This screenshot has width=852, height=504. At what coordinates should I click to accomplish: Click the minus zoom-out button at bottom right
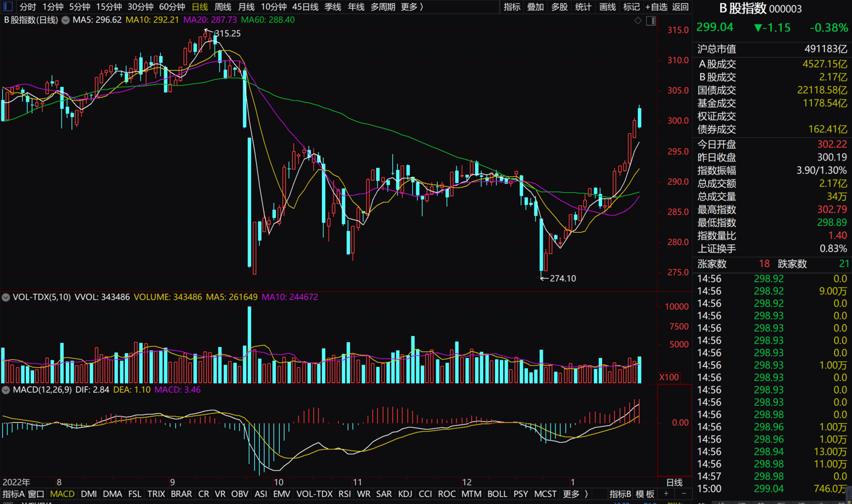[x=683, y=494]
